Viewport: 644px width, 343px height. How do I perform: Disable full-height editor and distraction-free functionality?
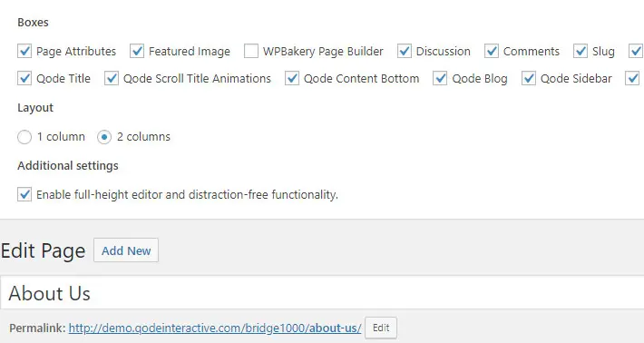tap(24, 194)
